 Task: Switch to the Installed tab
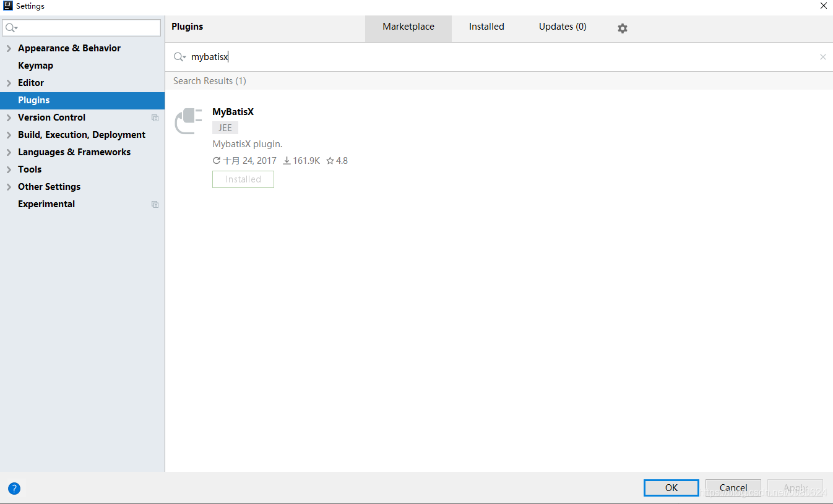tap(486, 27)
